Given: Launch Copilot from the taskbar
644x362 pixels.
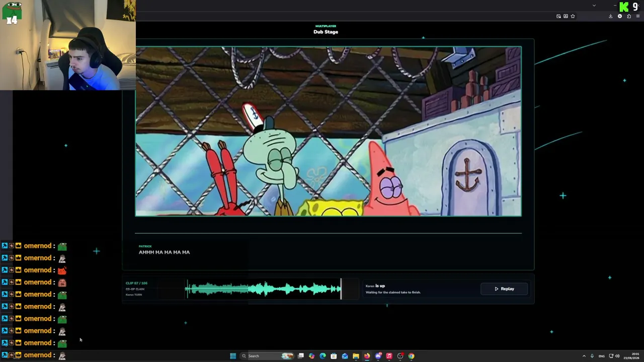Looking at the screenshot, I should pyautogui.click(x=311, y=356).
